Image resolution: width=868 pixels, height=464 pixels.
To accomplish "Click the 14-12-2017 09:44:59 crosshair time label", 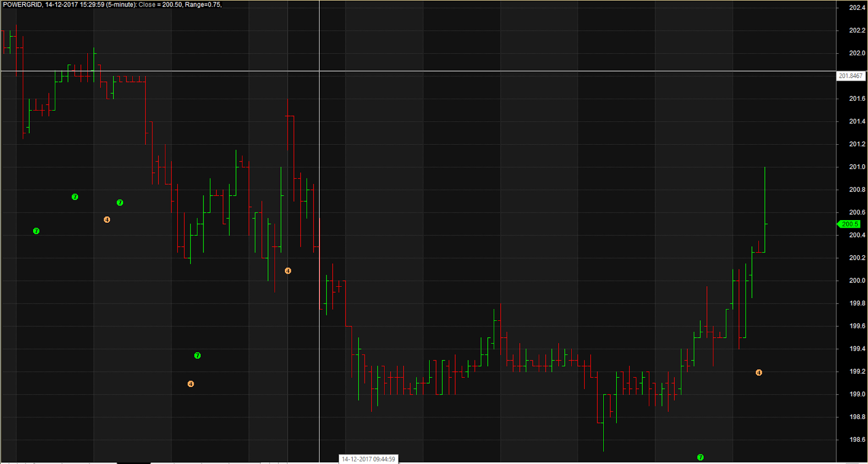I will tap(368, 459).
